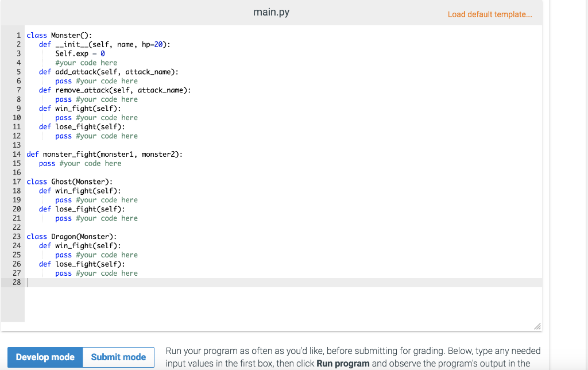Switch to Submit mode
This screenshot has width=588, height=370.
click(118, 357)
